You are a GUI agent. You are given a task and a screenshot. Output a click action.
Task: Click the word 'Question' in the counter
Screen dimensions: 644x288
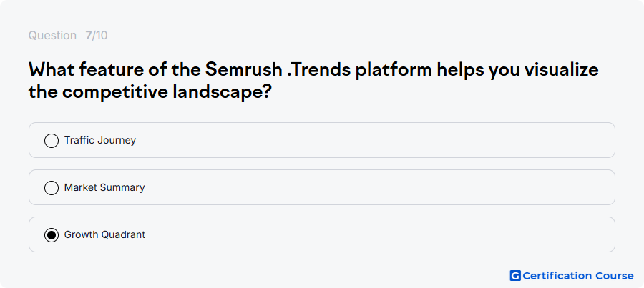click(x=52, y=36)
